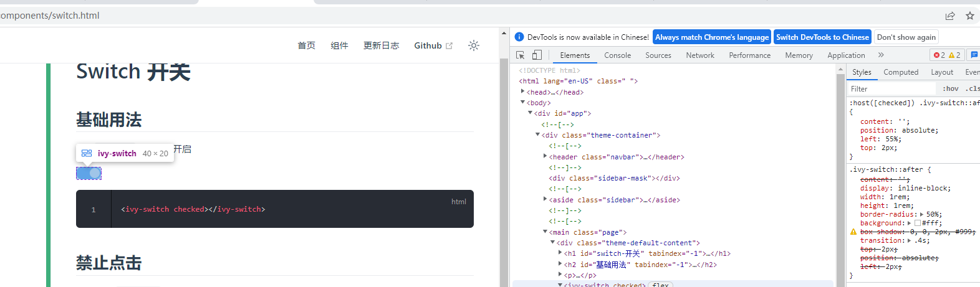Switch to the Memory tab
The image size is (980, 287).
click(799, 55)
